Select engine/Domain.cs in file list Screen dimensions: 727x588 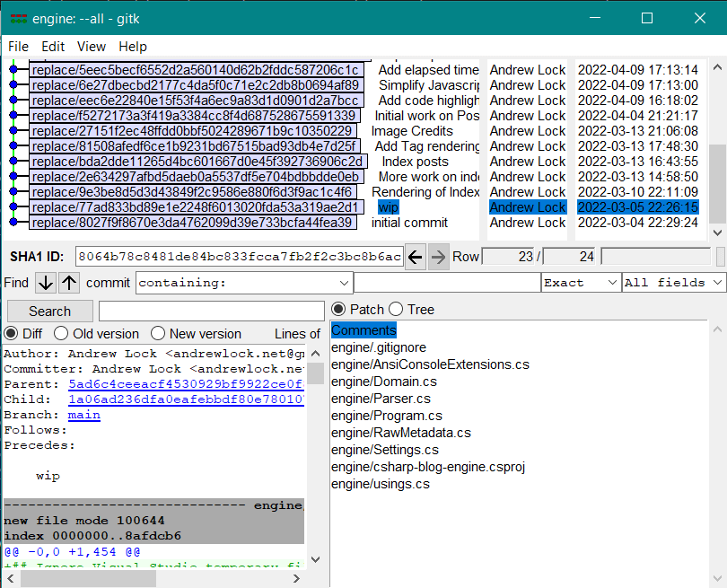pyautogui.click(x=384, y=382)
